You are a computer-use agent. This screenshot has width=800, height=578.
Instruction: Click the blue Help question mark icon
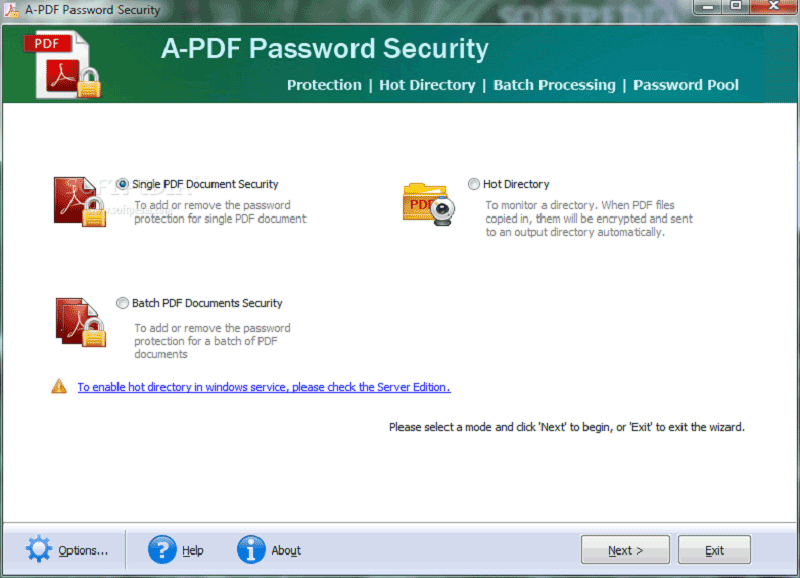tap(162, 549)
